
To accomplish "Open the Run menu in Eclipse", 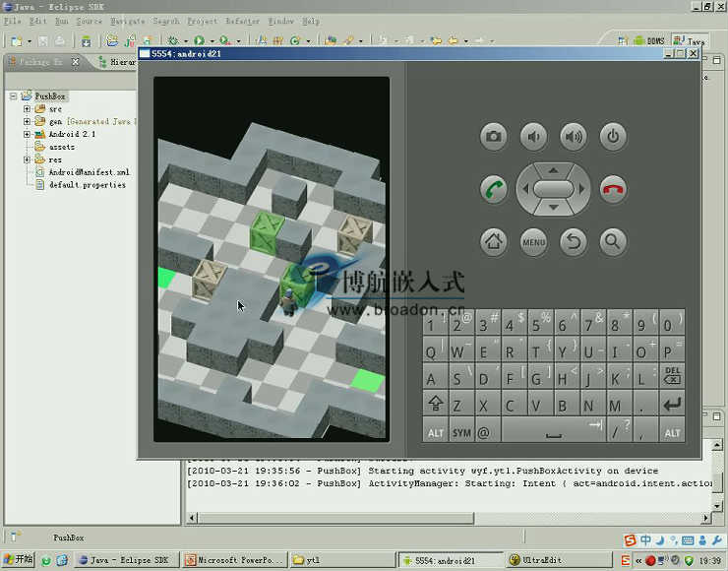I will [x=61, y=21].
